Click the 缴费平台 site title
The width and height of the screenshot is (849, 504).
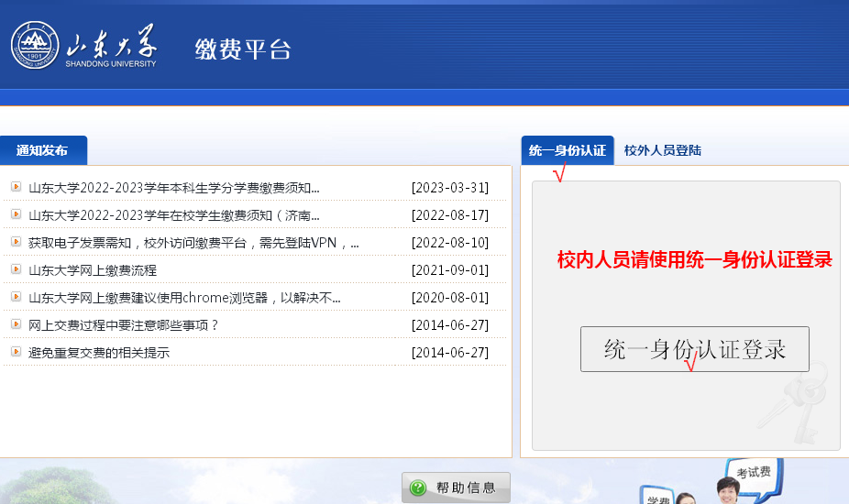point(243,49)
